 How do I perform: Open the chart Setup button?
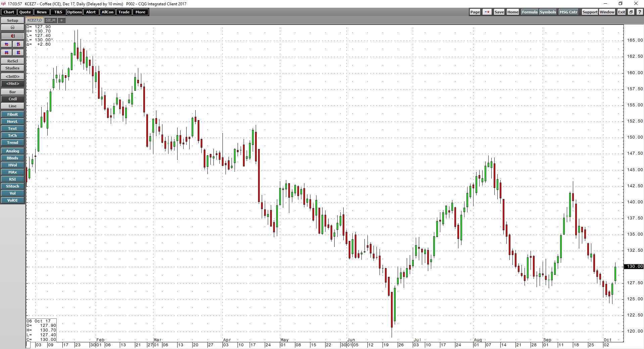[12, 20]
